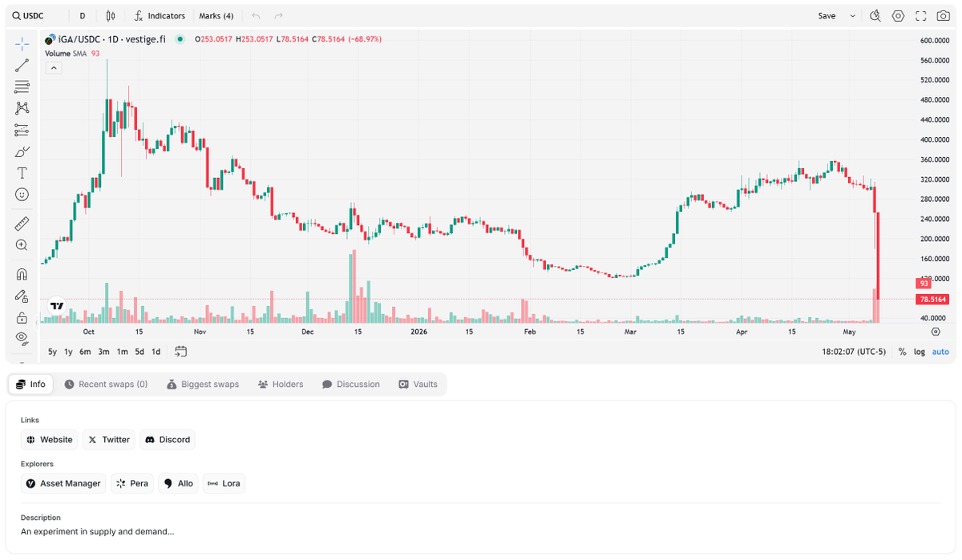Toggle lock all drawings
This screenshot has height=560, width=962.
(22, 317)
